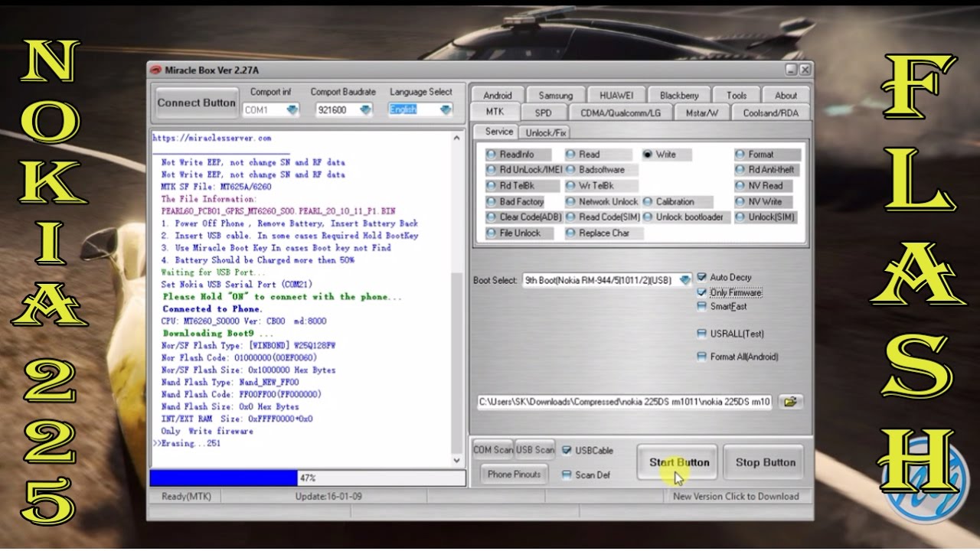The image size is (980, 551).
Task: Open Phone Pinouts
Action: 514,474
